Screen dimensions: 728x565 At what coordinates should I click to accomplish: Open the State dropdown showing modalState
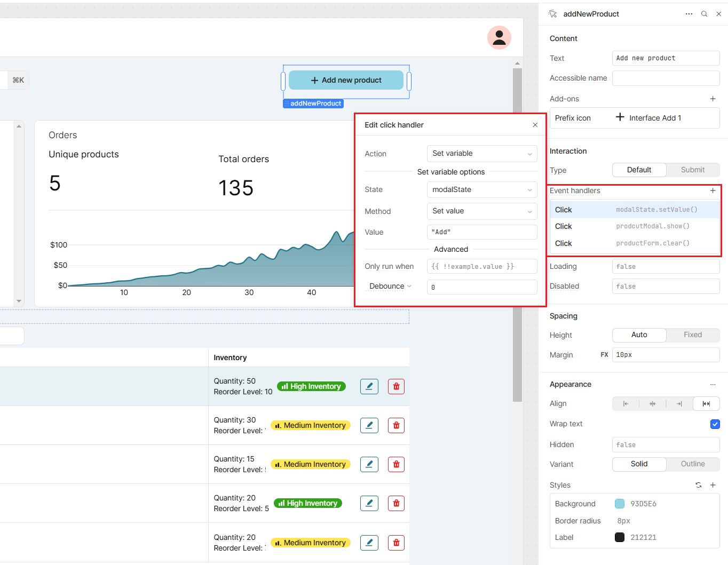coord(482,190)
